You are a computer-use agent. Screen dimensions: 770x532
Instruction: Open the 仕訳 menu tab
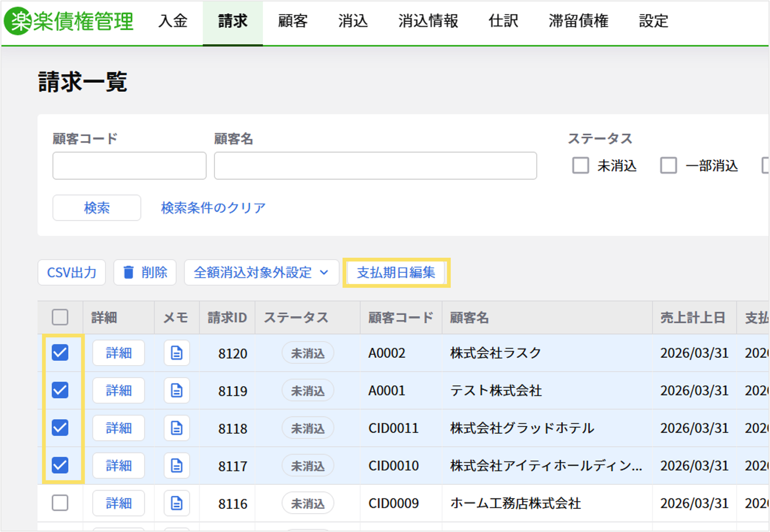coord(504,21)
